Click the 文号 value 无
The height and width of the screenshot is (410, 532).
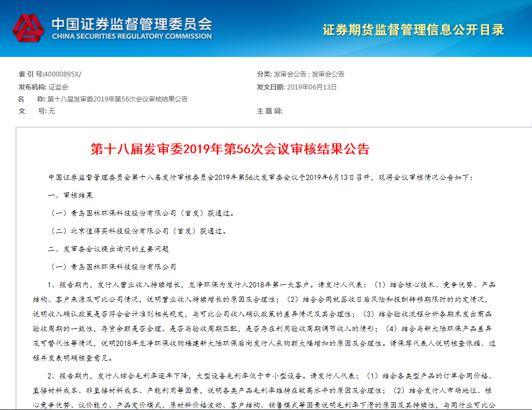52,111
